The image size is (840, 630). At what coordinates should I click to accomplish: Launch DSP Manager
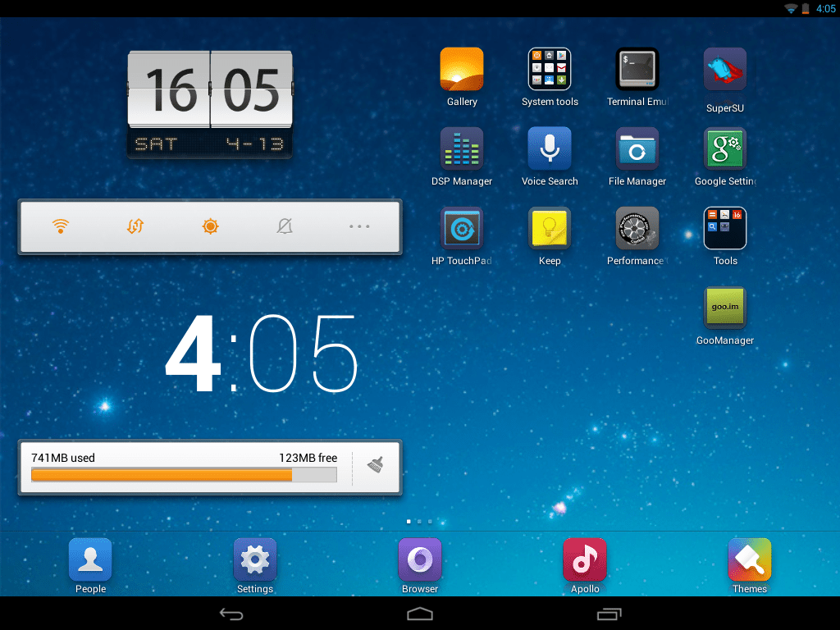pyautogui.click(x=462, y=148)
